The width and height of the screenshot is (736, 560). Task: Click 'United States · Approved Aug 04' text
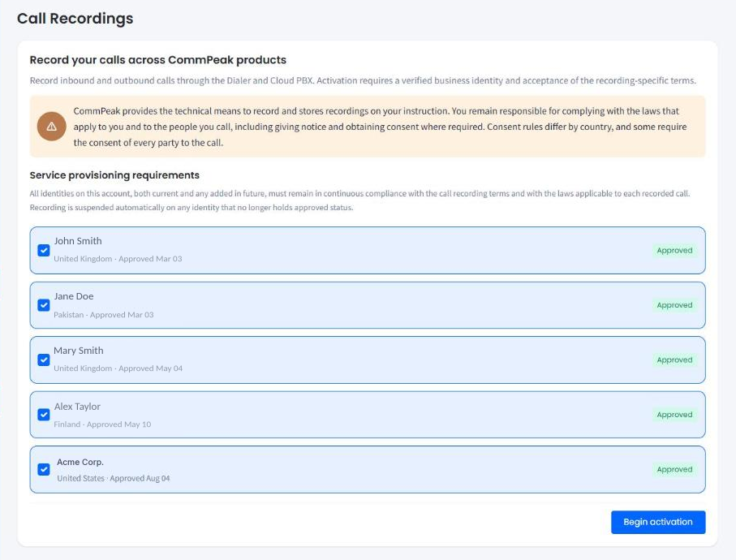pos(114,478)
